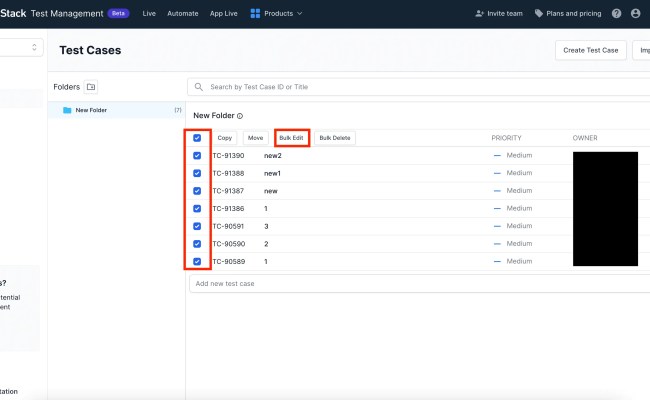The height and width of the screenshot is (400, 650).
Task: Click the Invite team person icon
Action: coord(479,13)
